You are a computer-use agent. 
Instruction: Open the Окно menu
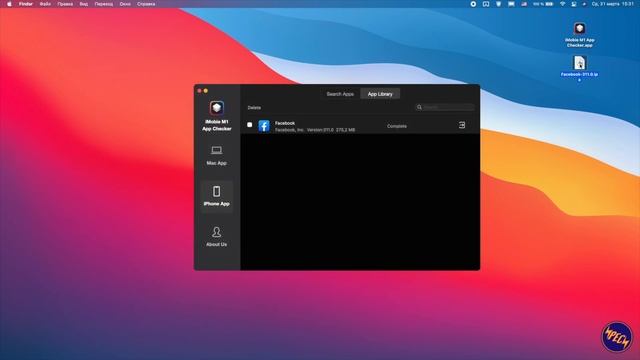click(125, 4)
